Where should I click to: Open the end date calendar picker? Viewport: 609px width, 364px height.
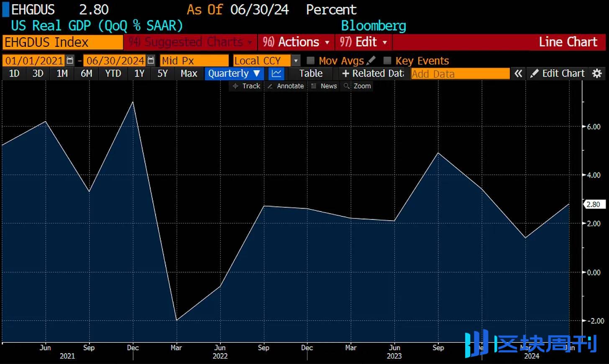pyautogui.click(x=151, y=61)
